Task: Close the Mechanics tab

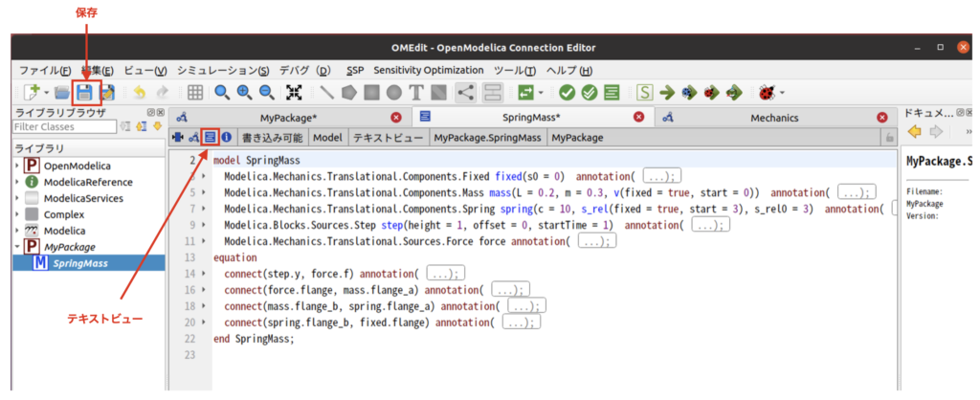Action: pos(881,118)
